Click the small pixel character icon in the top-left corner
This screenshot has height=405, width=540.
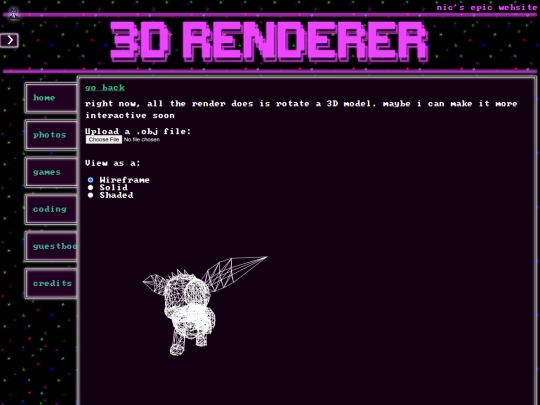[x=14, y=13]
